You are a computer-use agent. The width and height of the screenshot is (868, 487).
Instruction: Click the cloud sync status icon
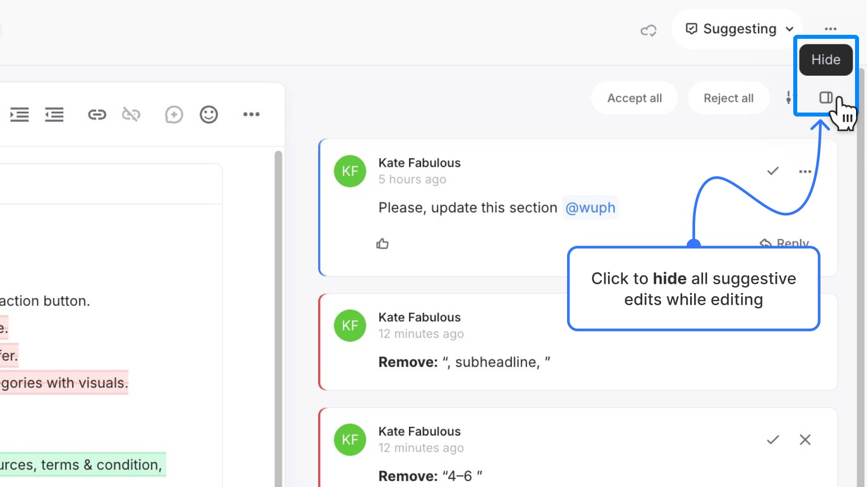648,30
